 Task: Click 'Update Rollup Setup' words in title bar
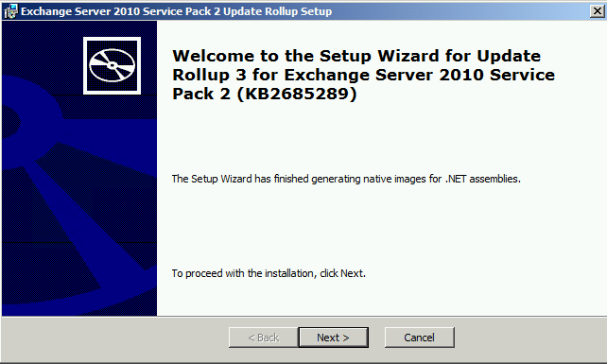click(278, 11)
